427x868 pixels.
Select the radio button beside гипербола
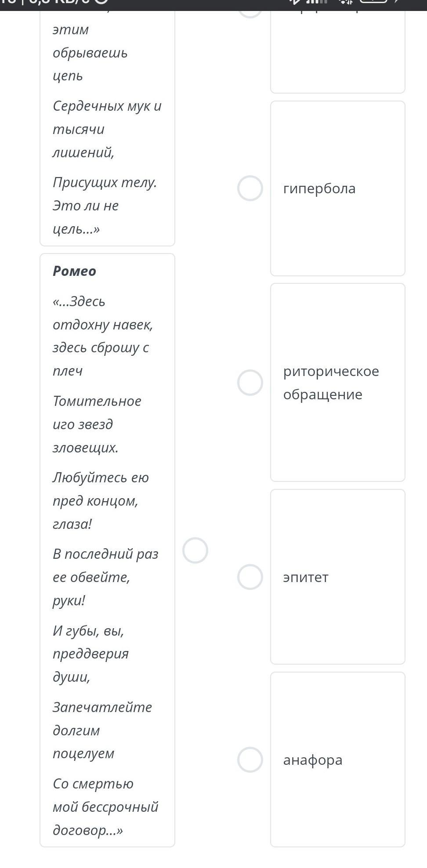click(x=250, y=188)
